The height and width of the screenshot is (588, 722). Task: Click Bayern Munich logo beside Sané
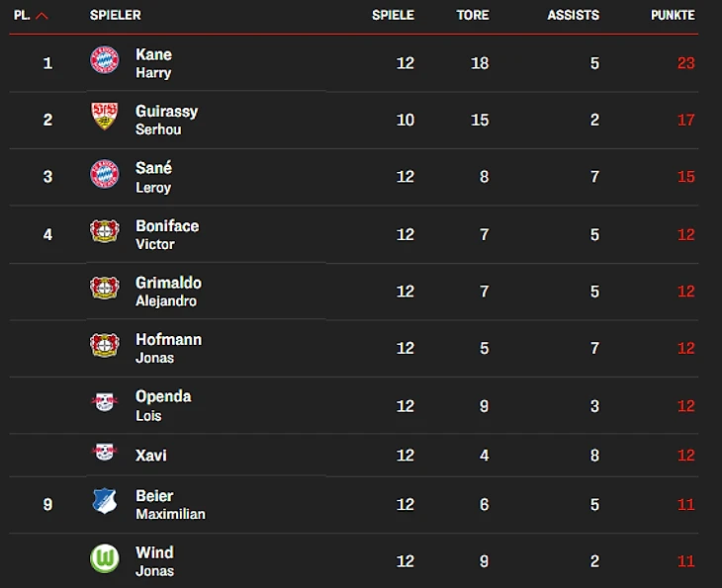pos(104,174)
